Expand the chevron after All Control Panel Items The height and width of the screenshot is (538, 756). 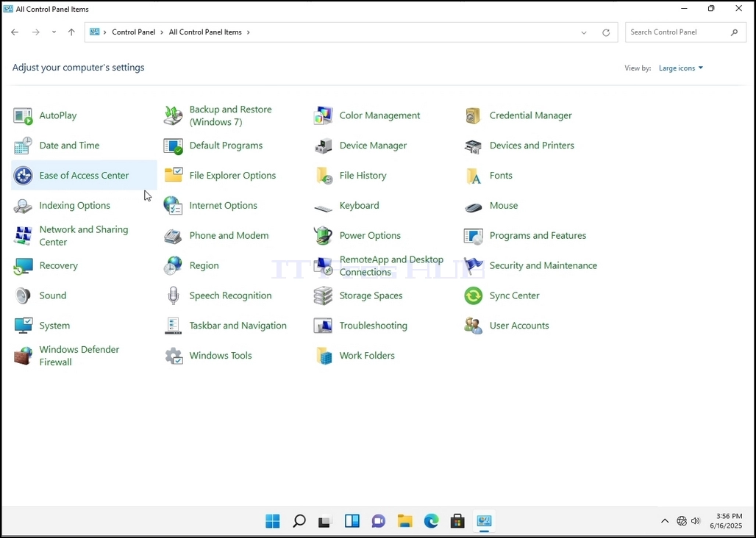click(x=249, y=32)
